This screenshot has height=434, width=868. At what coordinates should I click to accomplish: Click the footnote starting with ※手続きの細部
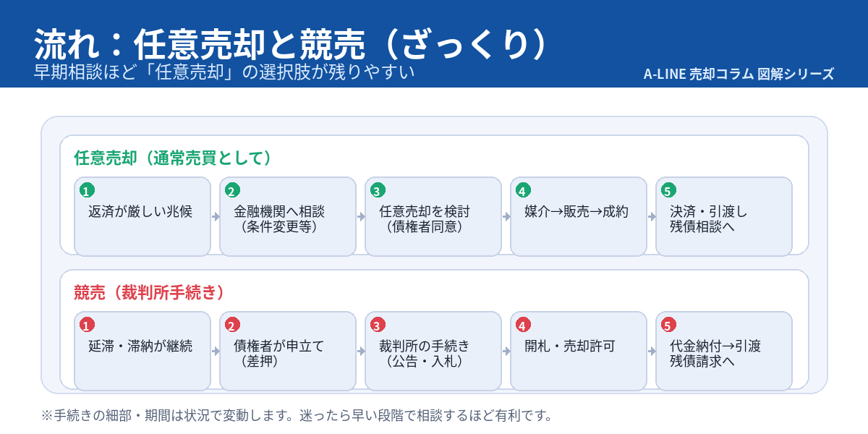297,415
